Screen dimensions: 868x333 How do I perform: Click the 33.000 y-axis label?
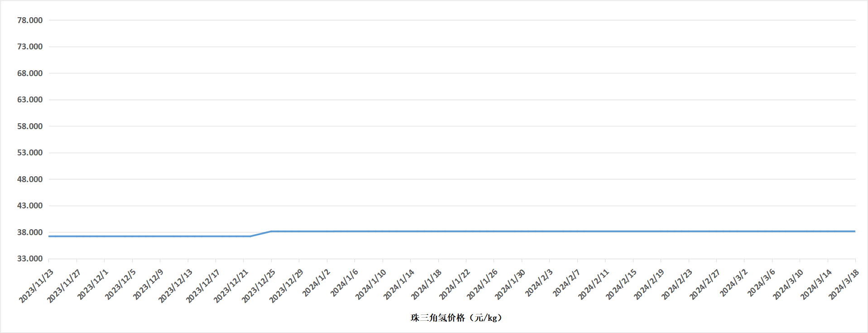30,259
